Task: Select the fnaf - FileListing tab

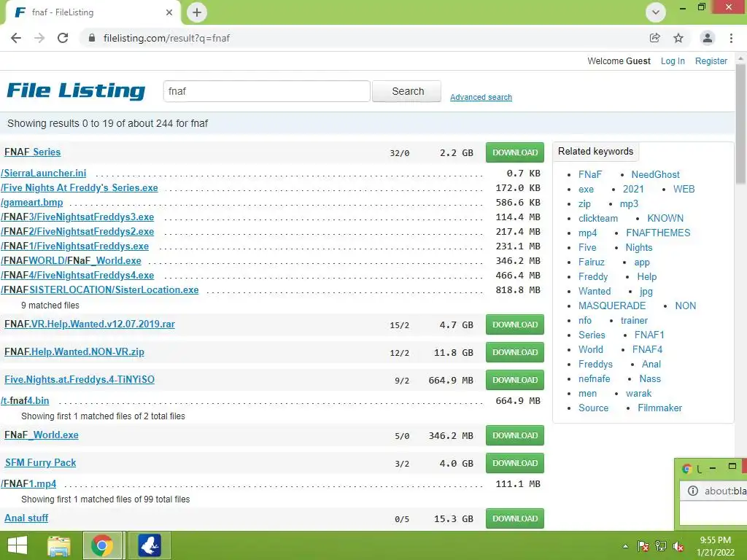Action: click(x=93, y=12)
